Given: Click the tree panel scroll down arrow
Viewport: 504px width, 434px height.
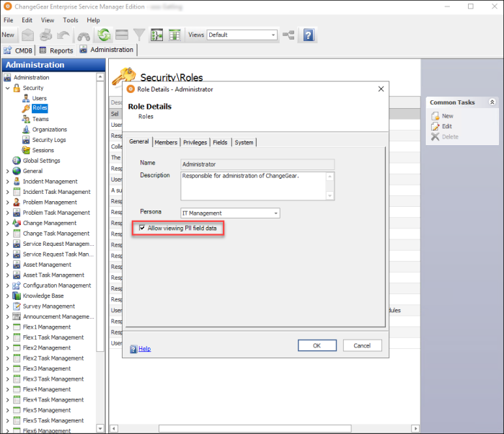Looking at the screenshot, I should [x=100, y=428].
